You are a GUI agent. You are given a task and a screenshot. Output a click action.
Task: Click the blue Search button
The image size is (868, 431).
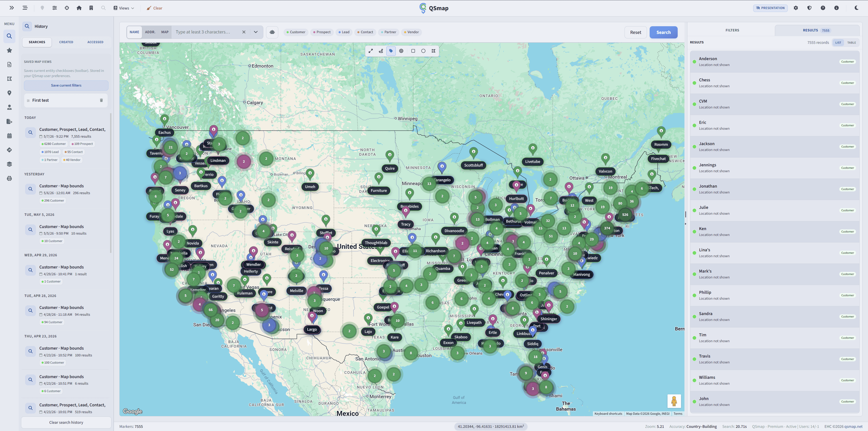(663, 32)
